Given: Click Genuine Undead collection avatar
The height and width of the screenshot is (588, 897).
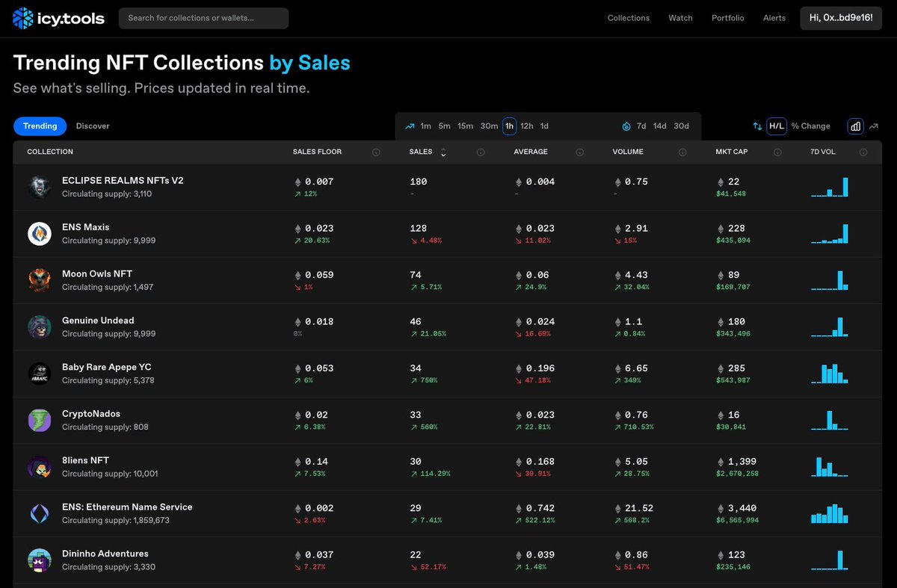Looking at the screenshot, I should point(40,327).
